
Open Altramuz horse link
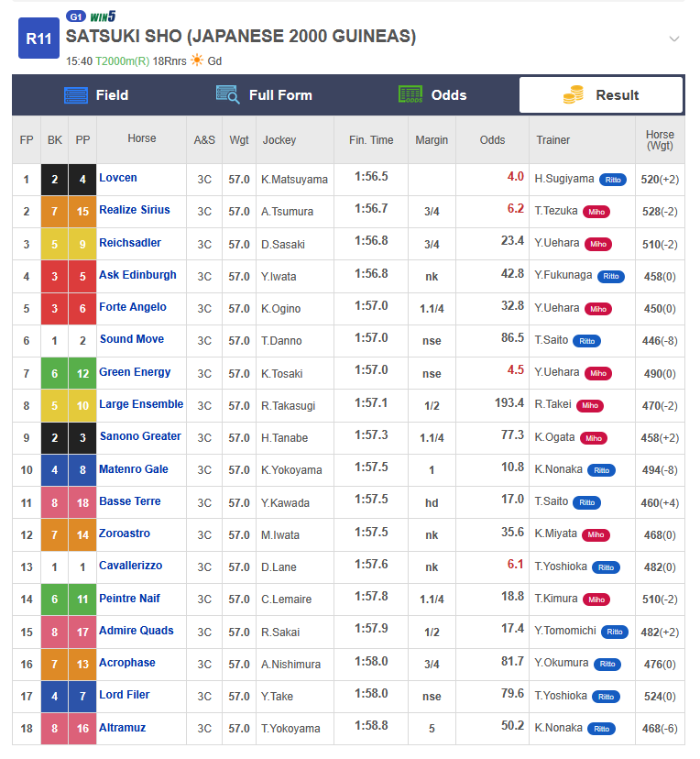click(x=123, y=728)
